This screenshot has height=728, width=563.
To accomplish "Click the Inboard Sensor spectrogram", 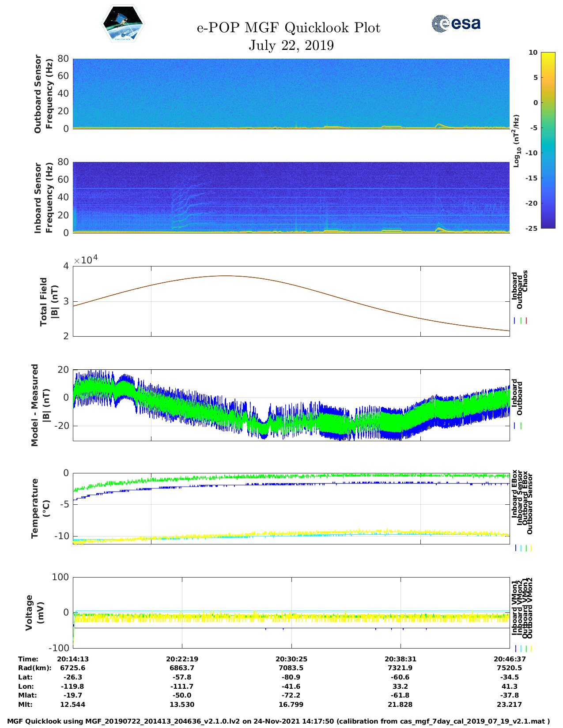I will 291,197.
